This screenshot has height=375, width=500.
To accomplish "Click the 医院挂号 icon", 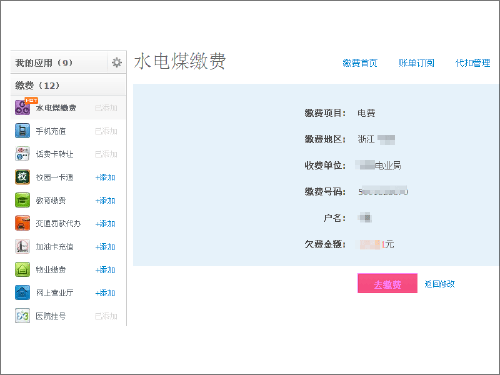I will [22, 316].
